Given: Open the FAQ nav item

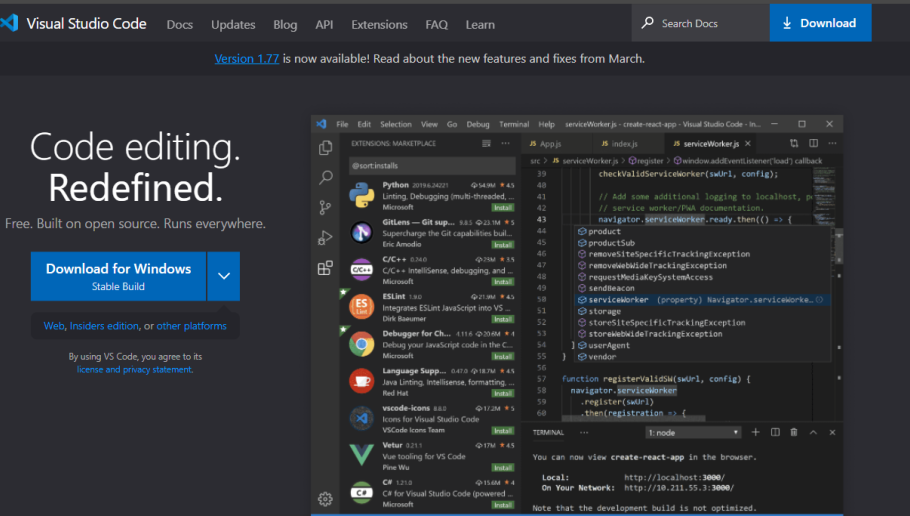Looking at the screenshot, I should 436,24.
